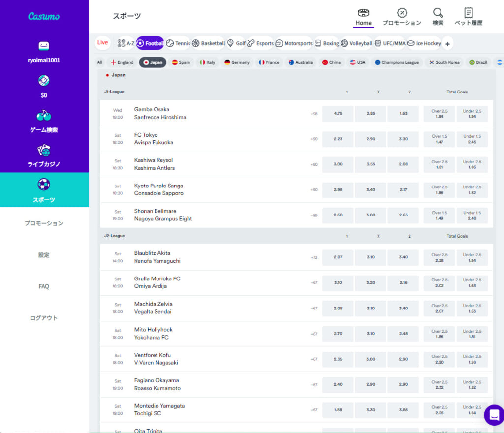
Task: Switch to the Basketball sport
Action: (x=208, y=43)
